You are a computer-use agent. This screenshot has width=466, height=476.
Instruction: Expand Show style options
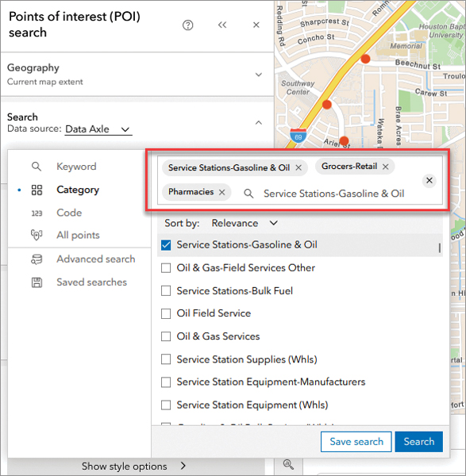coord(133,466)
